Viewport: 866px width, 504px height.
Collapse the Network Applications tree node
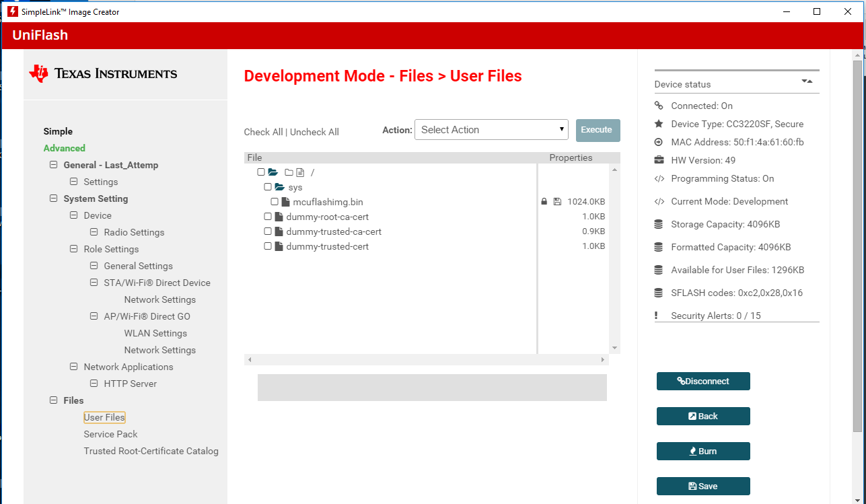tap(74, 367)
